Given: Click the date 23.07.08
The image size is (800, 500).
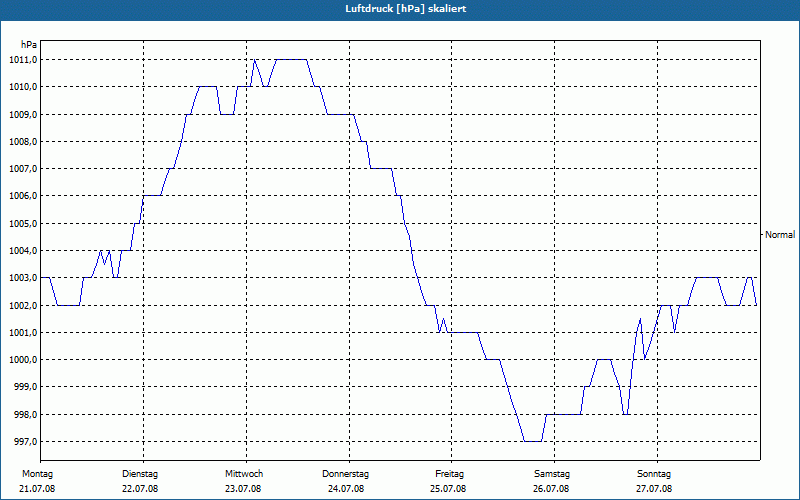Looking at the screenshot, I should (x=243, y=489).
